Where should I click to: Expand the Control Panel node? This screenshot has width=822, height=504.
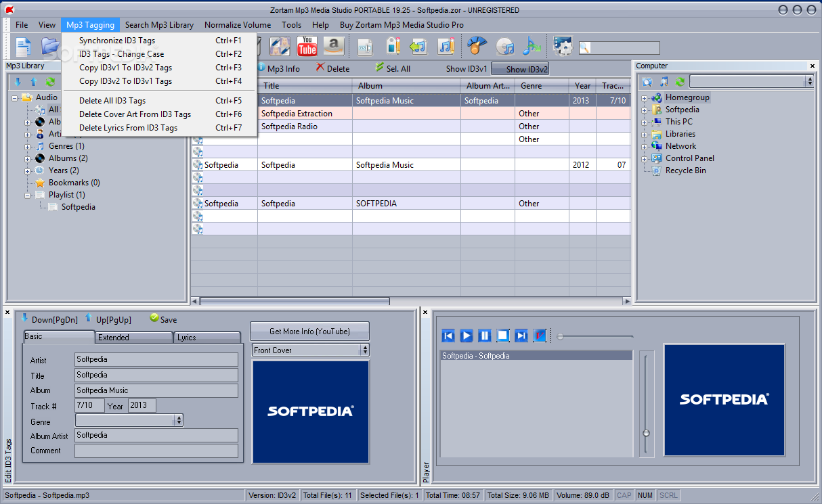[x=645, y=158]
